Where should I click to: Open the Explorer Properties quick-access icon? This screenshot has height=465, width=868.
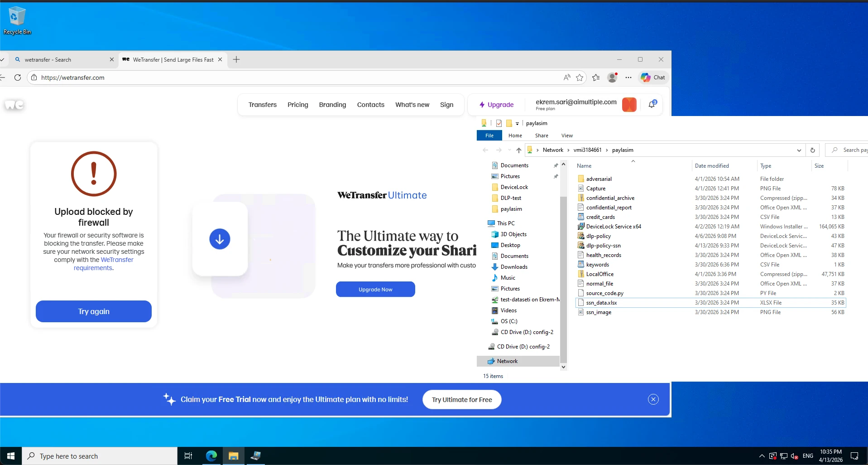point(499,123)
